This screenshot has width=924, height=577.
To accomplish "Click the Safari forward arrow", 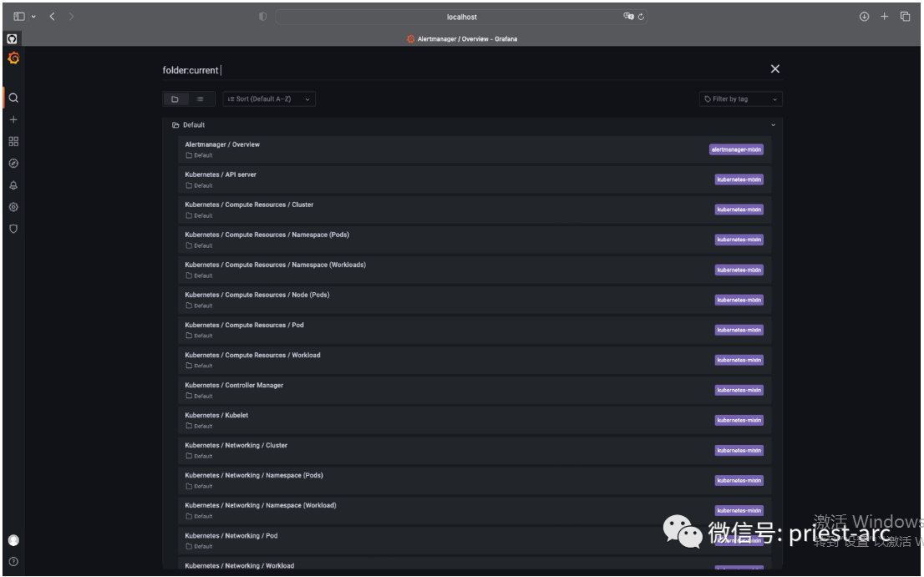I will point(71,17).
